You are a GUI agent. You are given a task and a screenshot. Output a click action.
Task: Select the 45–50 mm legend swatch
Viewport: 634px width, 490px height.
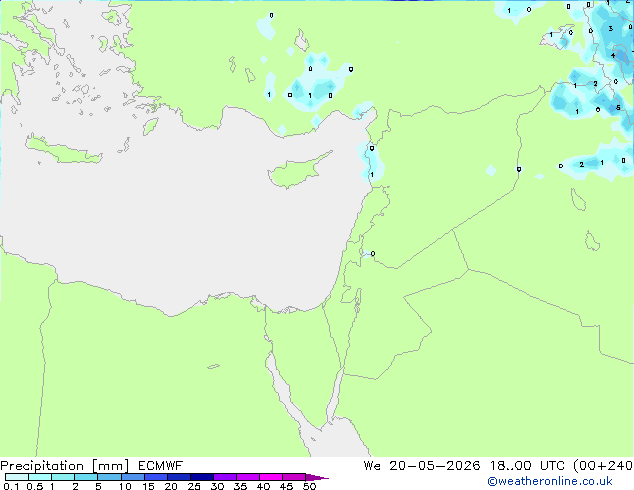click(294, 477)
